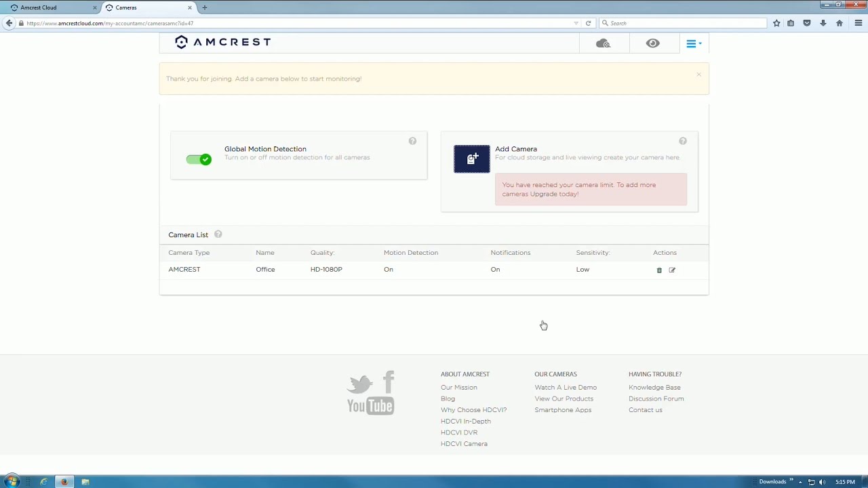Click the YouTube logo in footer
Viewport: 868px width, 488px height.
point(370,405)
